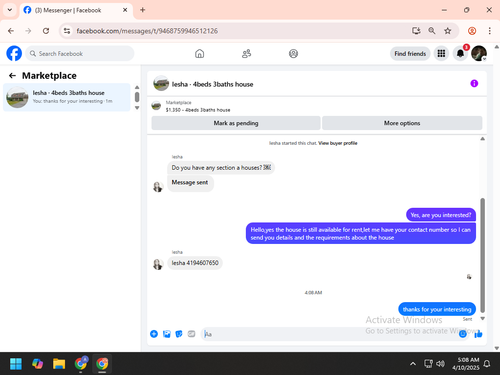The height and width of the screenshot is (375, 500).
Task: Open emoji picker in message box
Action: [462, 334]
